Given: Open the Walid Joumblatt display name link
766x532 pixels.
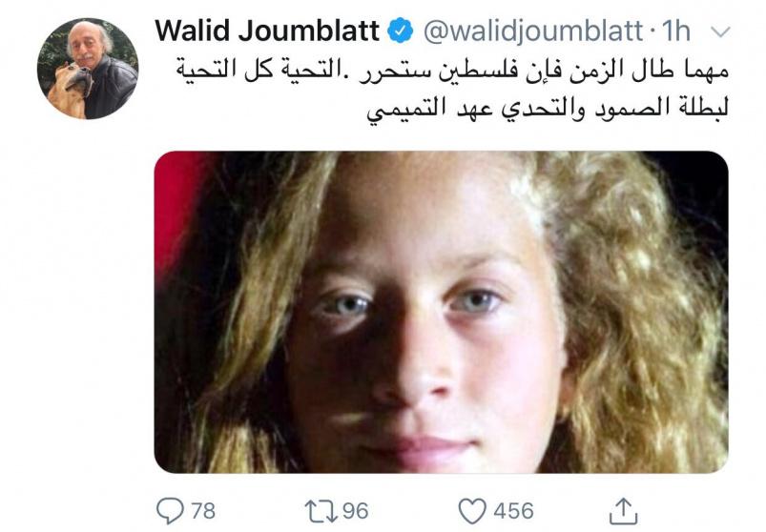Looking at the screenshot, I should pyautogui.click(x=267, y=31).
